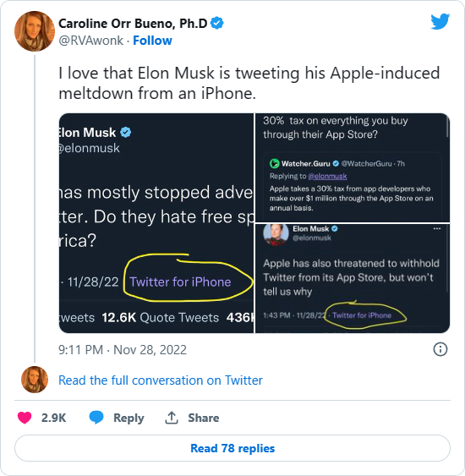Click the small avatar beside the conversation link
This screenshot has height=476, width=465.
pyautogui.click(x=35, y=380)
